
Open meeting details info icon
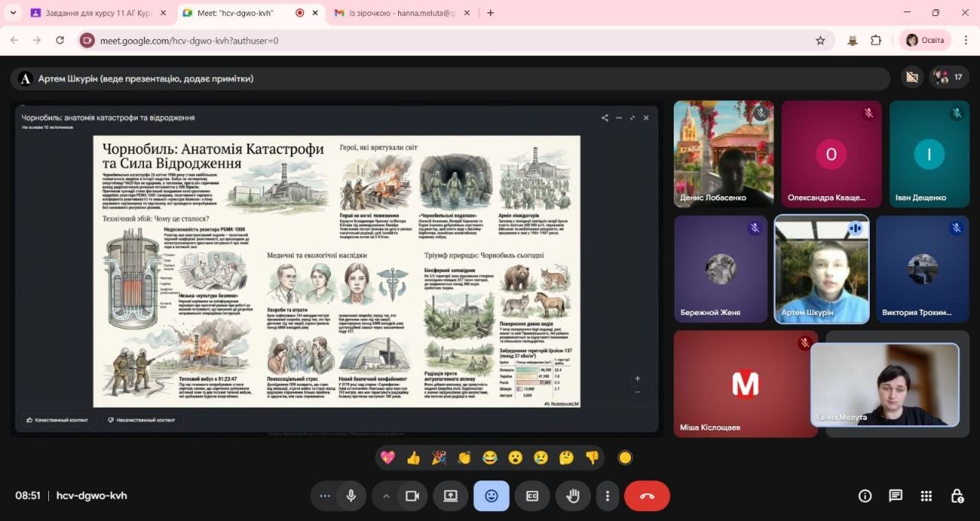pyautogui.click(x=865, y=496)
